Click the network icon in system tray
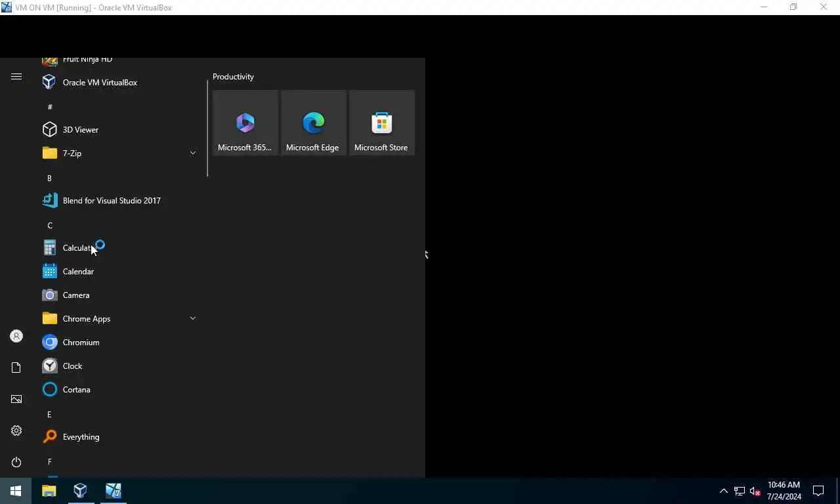840x504 pixels. (x=740, y=491)
